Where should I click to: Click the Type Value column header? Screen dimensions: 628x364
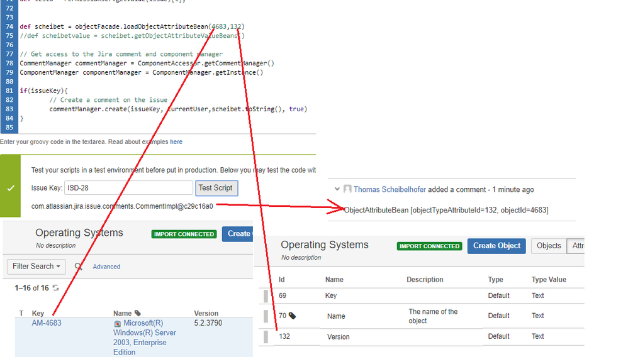click(x=549, y=280)
